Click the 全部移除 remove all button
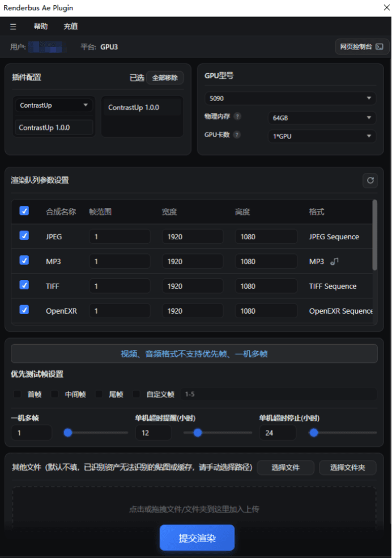 point(165,78)
